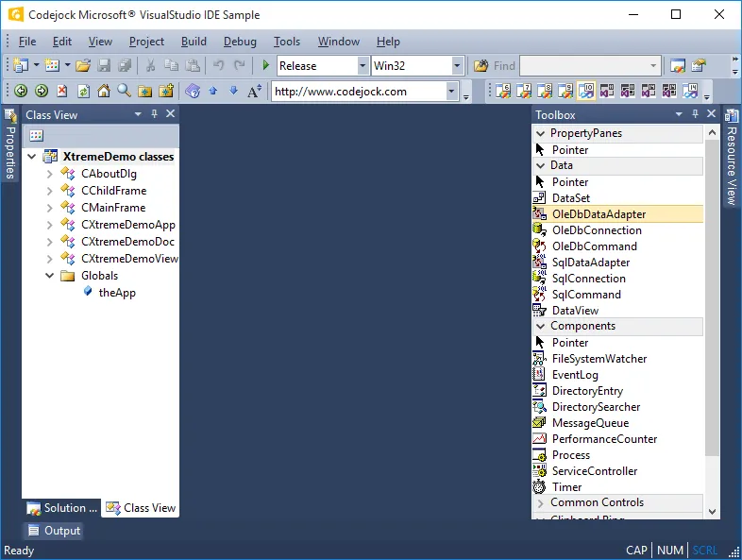Collapse the Globals folder node
742x560 pixels.
[50, 276]
